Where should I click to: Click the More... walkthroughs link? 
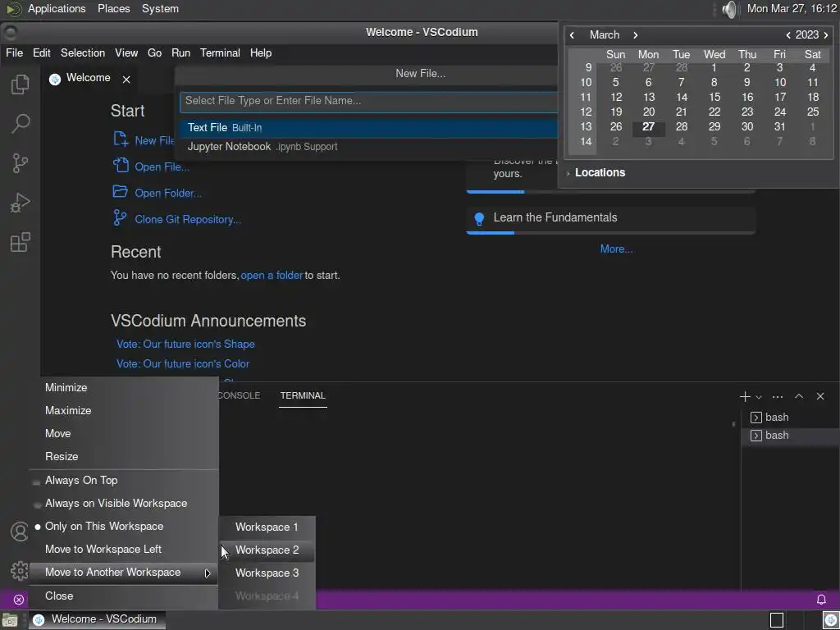(x=616, y=249)
